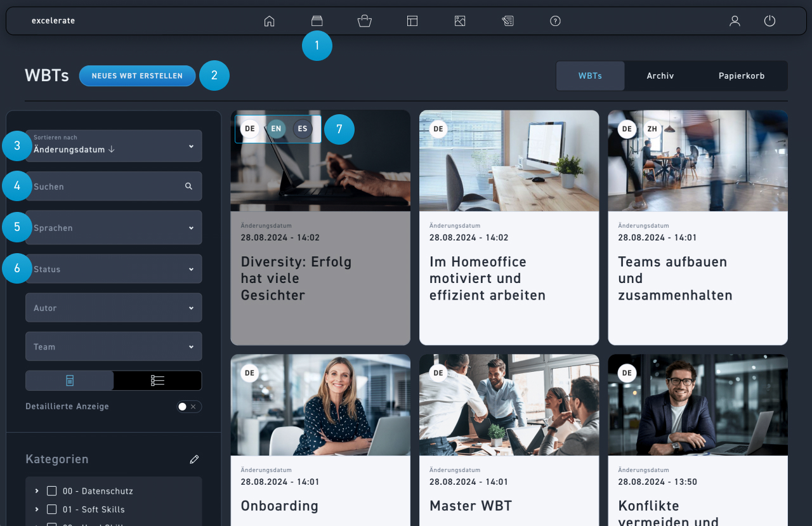
Task: Open the user profile icon
Action: click(735, 21)
